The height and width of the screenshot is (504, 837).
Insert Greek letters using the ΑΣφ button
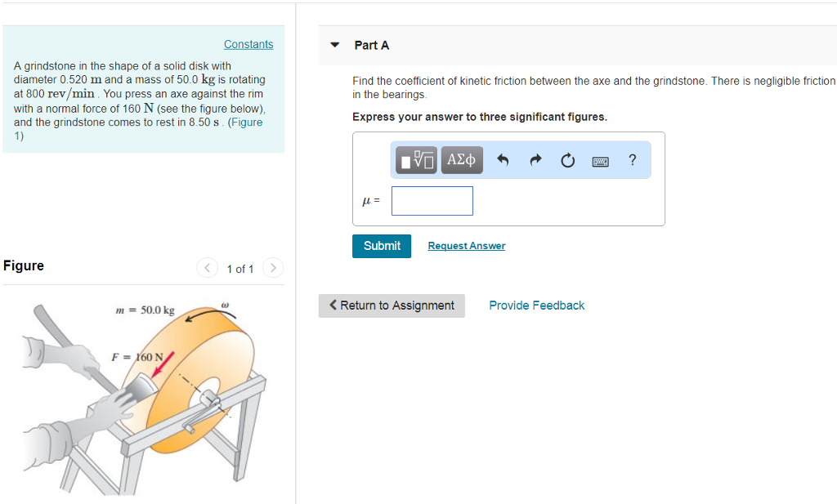click(x=461, y=160)
